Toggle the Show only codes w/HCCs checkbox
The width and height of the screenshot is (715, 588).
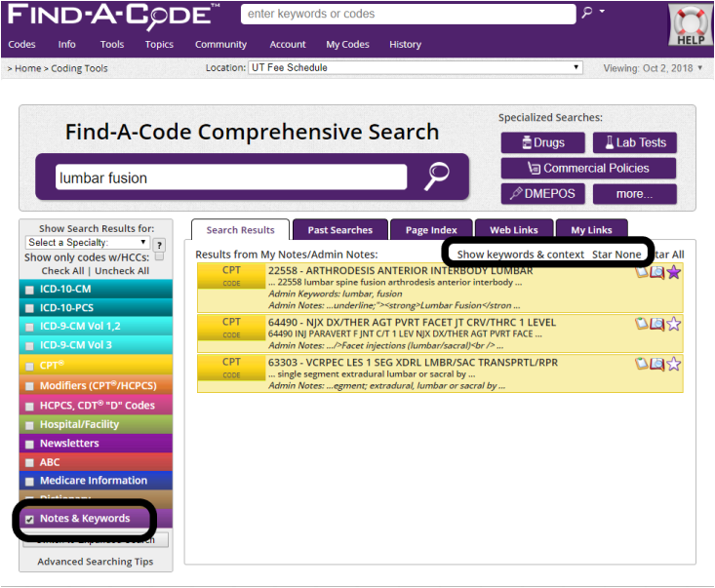159,256
